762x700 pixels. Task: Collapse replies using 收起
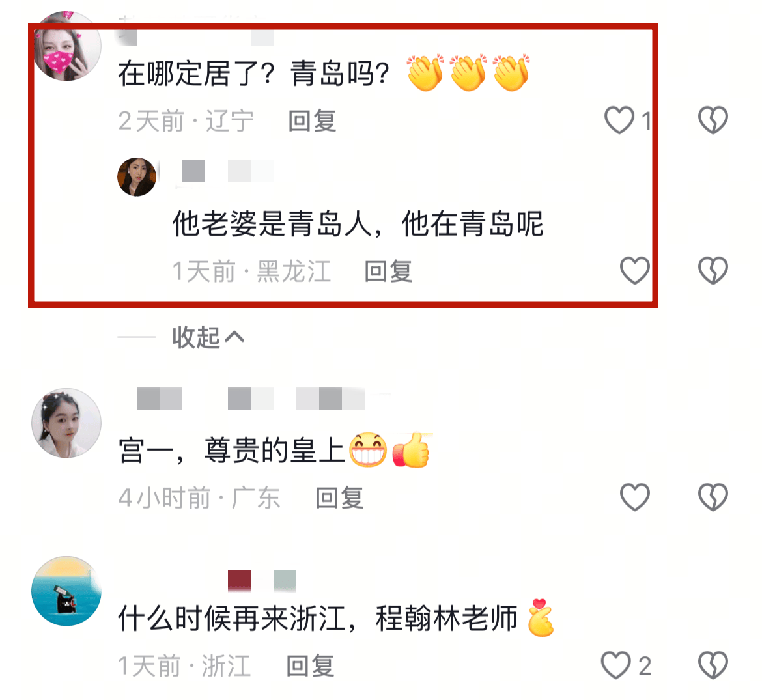tap(208, 337)
